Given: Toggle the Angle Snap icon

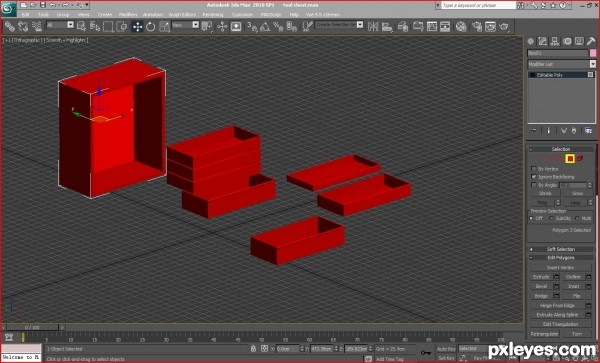Looking at the screenshot, I should coord(265,26).
